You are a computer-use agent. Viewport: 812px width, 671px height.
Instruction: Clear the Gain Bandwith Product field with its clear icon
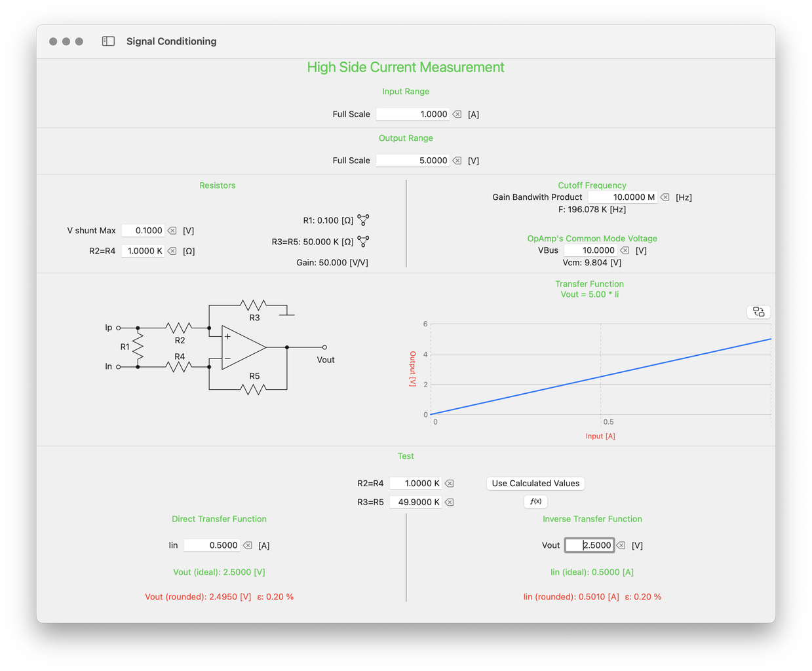[664, 197]
